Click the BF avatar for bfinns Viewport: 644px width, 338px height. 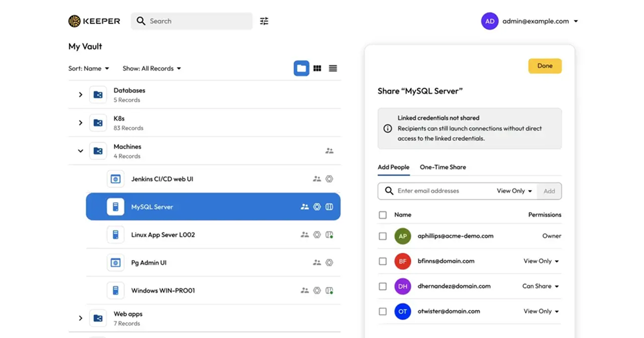point(402,261)
